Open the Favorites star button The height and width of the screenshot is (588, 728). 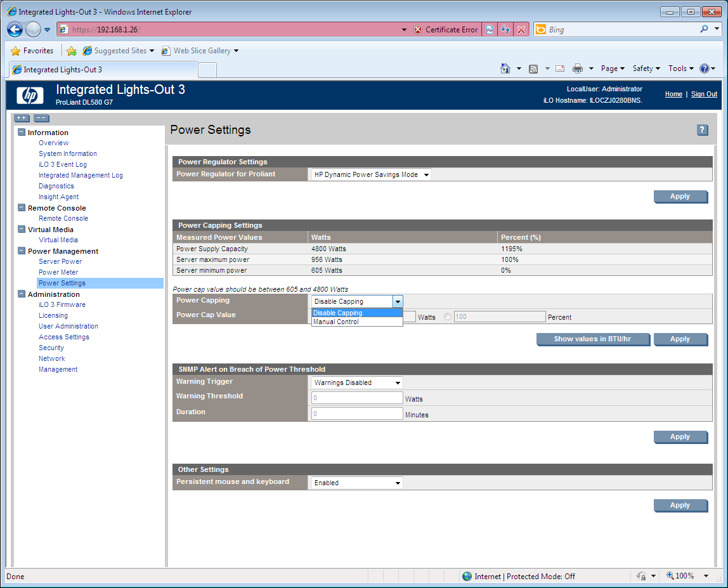pos(32,51)
